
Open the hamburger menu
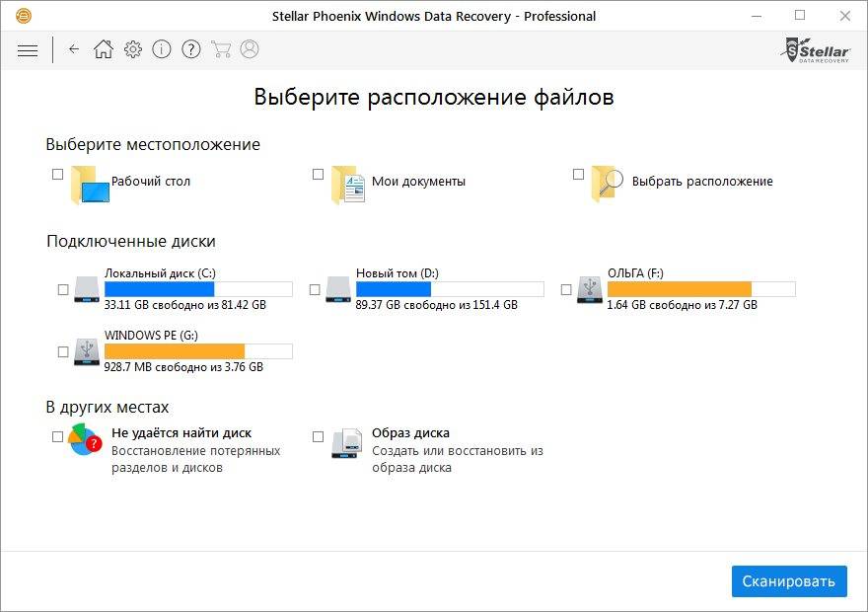28,49
